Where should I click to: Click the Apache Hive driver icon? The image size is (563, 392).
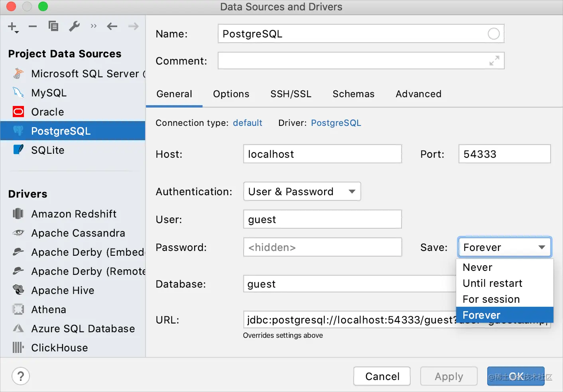[x=18, y=290]
